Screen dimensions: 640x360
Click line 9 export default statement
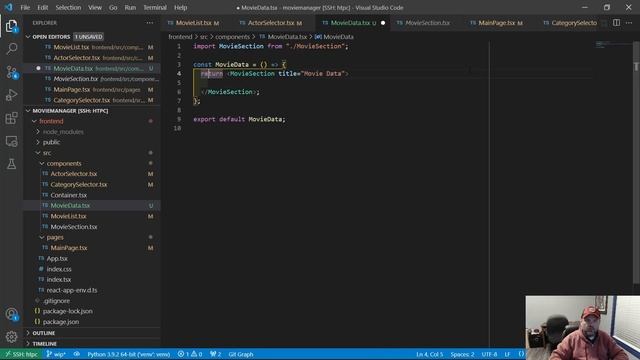coord(239,119)
